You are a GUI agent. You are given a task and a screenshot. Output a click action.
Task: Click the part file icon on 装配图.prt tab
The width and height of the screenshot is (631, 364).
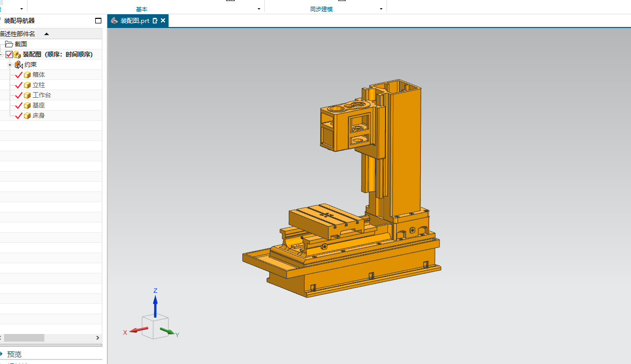point(115,21)
